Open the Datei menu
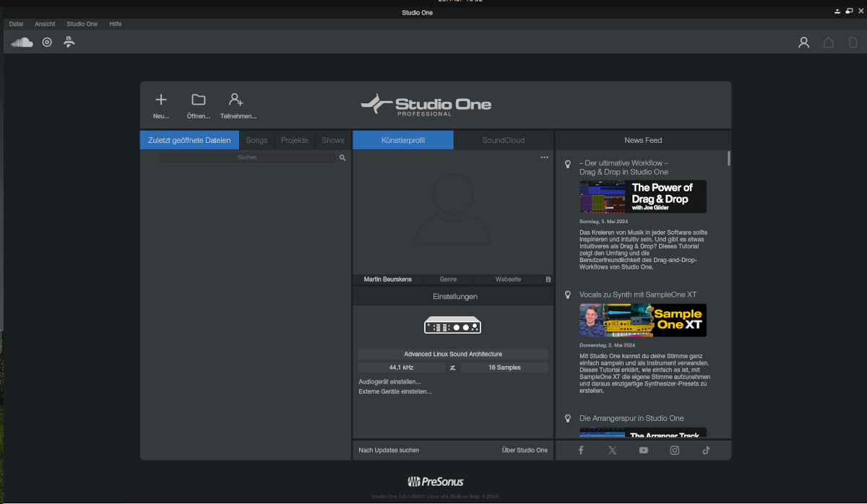This screenshot has width=867, height=504. tap(16, 24)
